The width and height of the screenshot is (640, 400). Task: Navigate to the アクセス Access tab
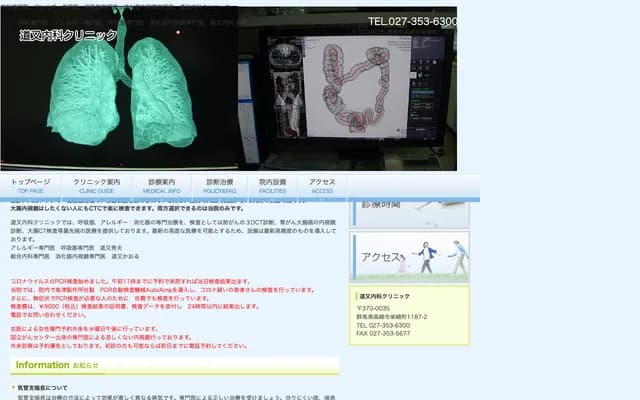tap(323, 186)
